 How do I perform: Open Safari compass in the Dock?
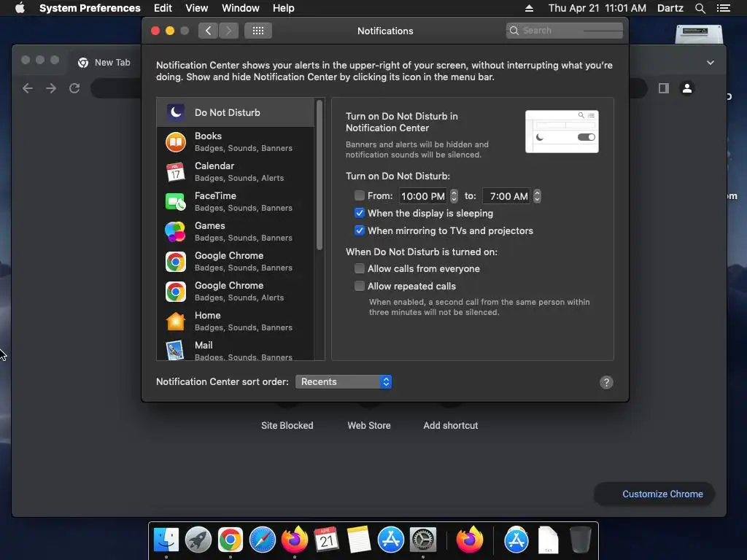tap(263, 540)
